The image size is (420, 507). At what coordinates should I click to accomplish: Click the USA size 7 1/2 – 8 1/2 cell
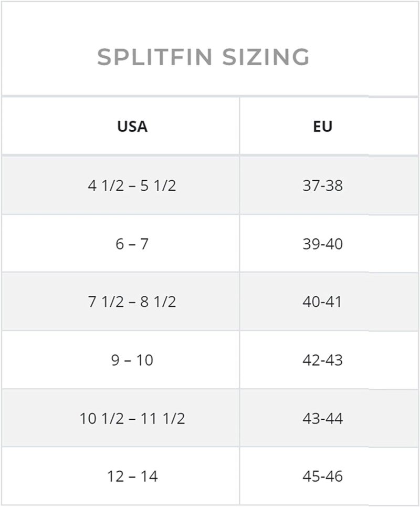pyautogui.click(x=132, y=302)
